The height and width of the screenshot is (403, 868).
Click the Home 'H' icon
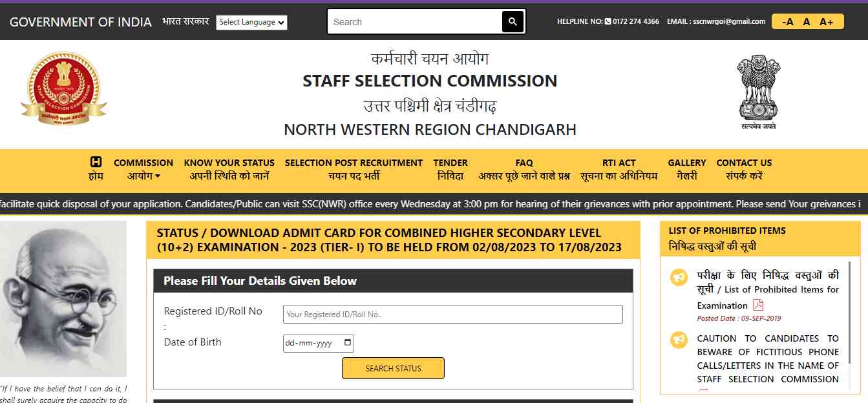(96, 162)
